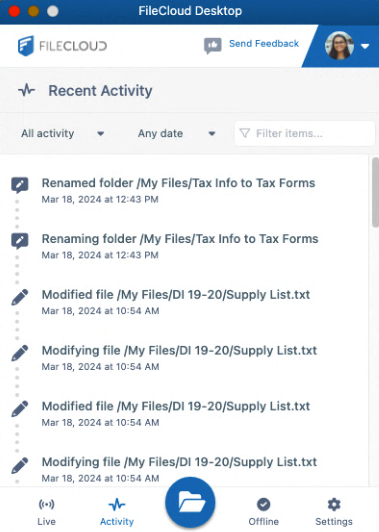Switch to the Live tab

(46, 511)
